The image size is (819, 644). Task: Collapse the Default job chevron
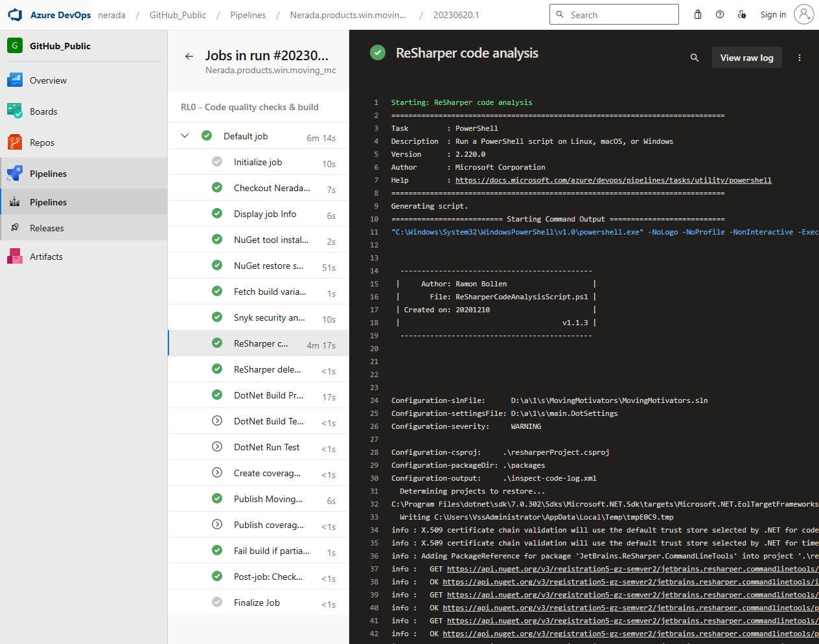pos(185,136)
